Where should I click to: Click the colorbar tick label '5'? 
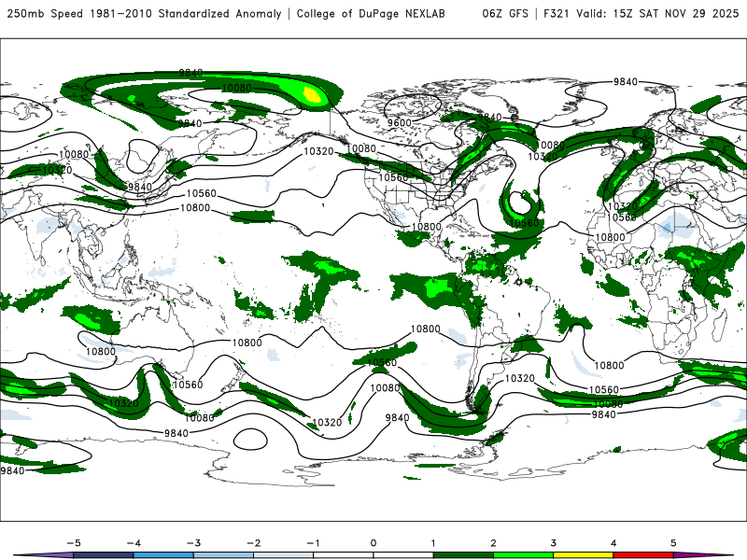[673, 543]
